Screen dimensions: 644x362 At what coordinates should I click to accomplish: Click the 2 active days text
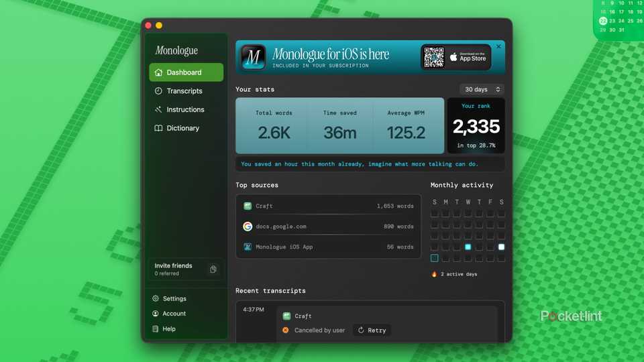click(x=459, y=274)
